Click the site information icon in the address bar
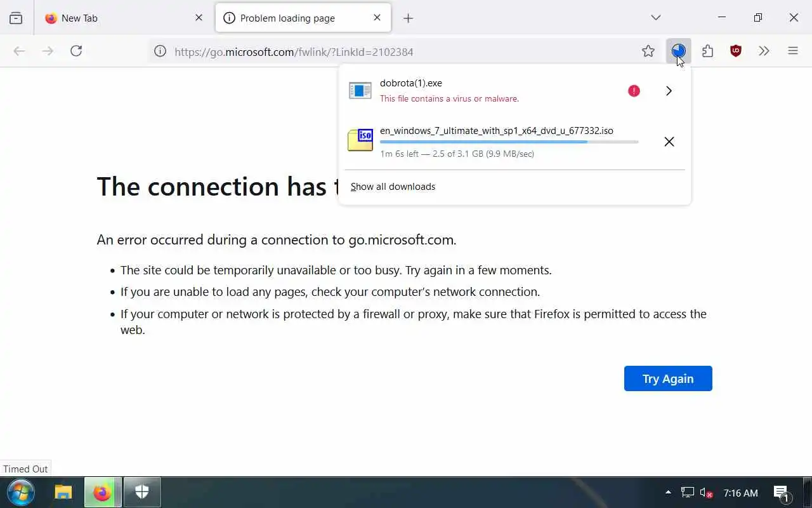812x508 pixels. 160,51
